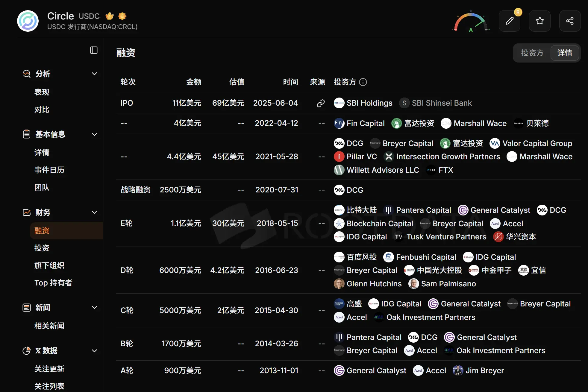The image size is (588, 392).
Task: Open 旗下组织 in the sidebar
Action: [49, 265]
